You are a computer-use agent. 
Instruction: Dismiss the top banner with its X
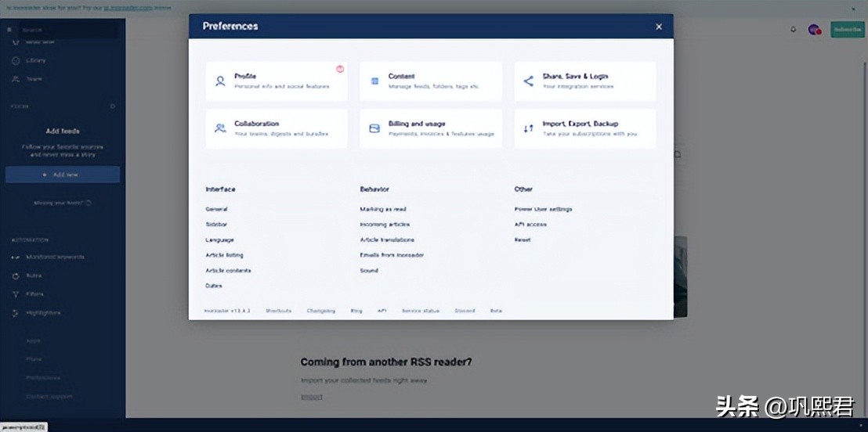[x=854, y=9]
